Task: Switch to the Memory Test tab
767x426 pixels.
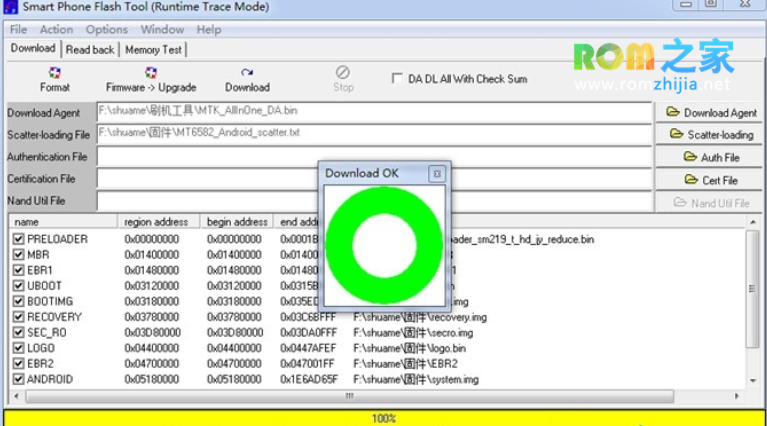Action: click(x=153, y=49)
